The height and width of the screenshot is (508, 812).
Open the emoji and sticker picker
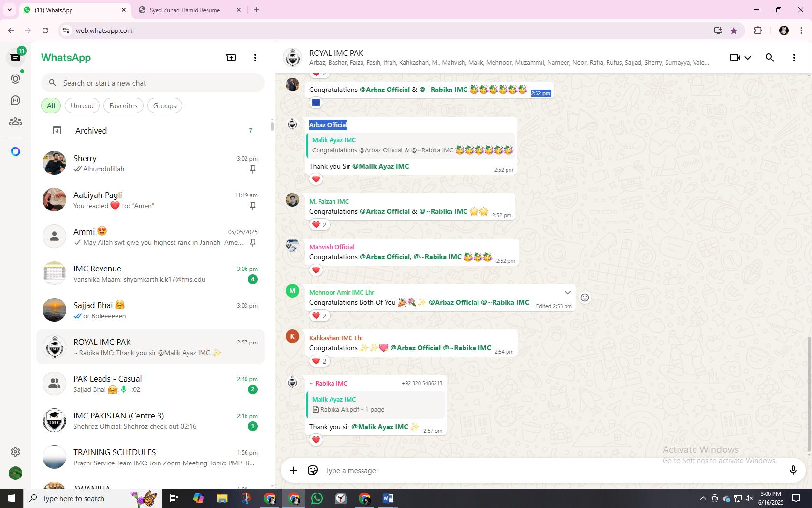click(x=313, y=470)
